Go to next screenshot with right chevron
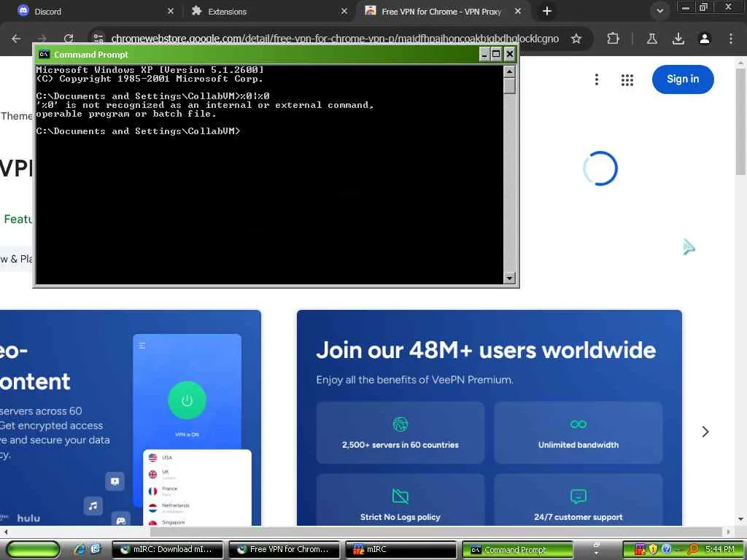 705,432
